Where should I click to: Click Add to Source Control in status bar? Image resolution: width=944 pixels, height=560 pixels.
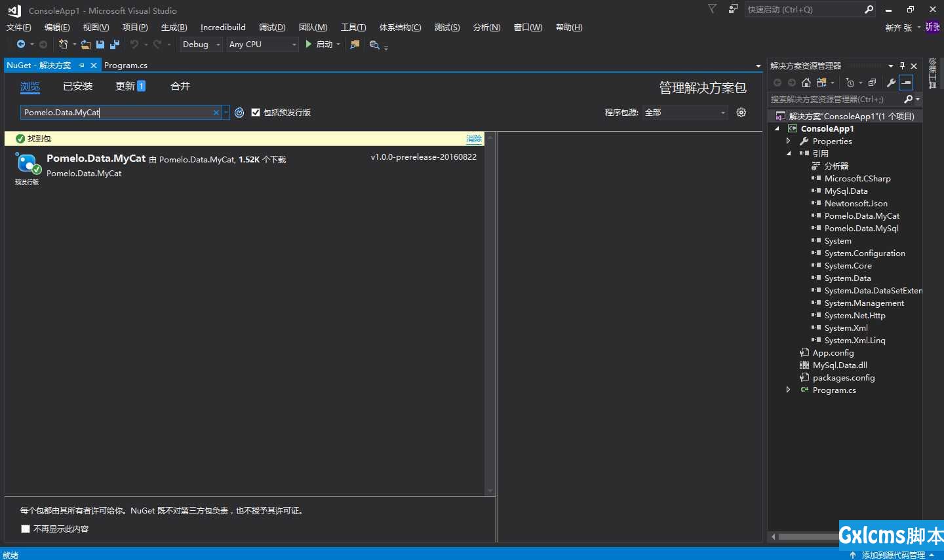click(x=893, y=555)
